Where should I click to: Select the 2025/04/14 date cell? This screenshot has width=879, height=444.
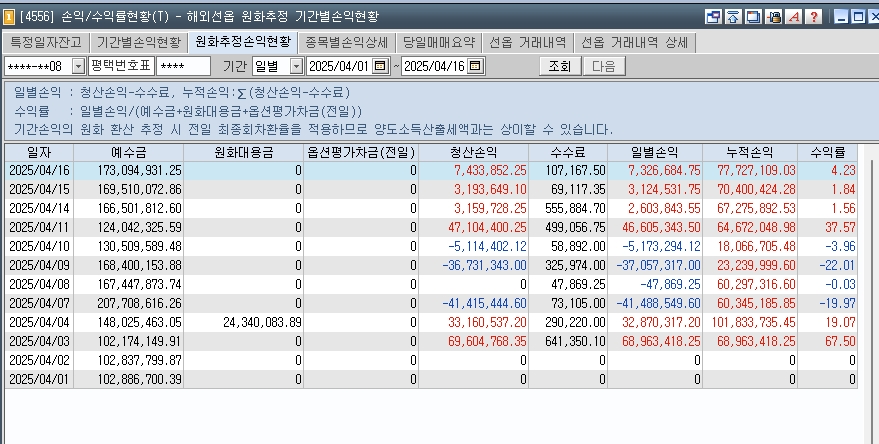pos(39,209)
